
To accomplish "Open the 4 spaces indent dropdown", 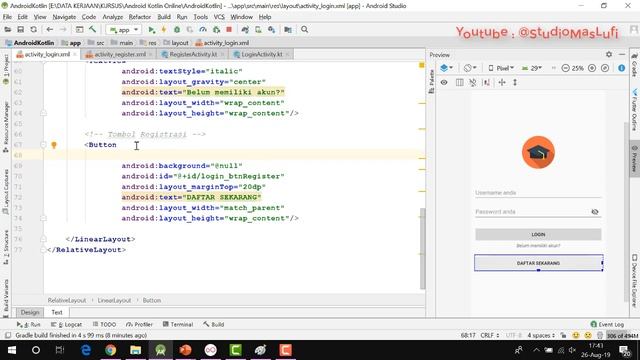I will 541,336.
